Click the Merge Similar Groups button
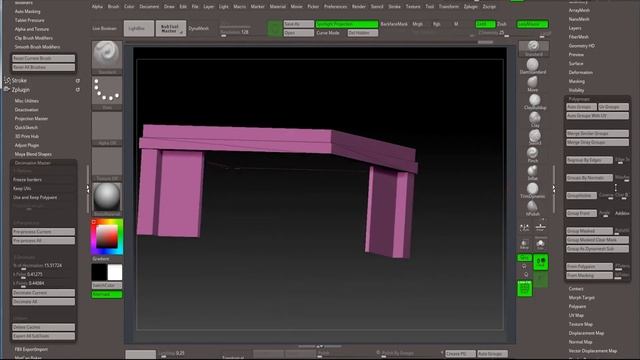The image size is (640, 360). click(x=598, y=133)
